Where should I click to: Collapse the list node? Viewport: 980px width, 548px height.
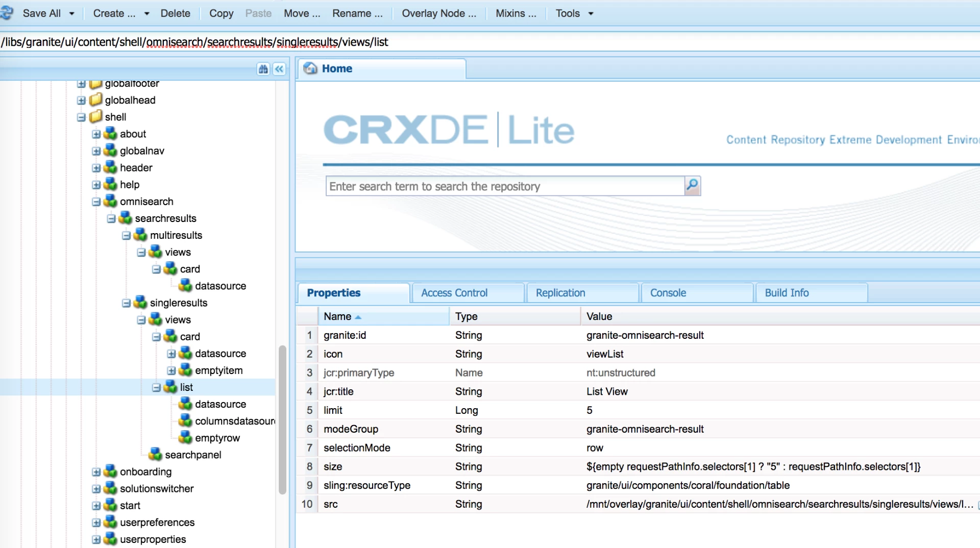tap(156, 388)
